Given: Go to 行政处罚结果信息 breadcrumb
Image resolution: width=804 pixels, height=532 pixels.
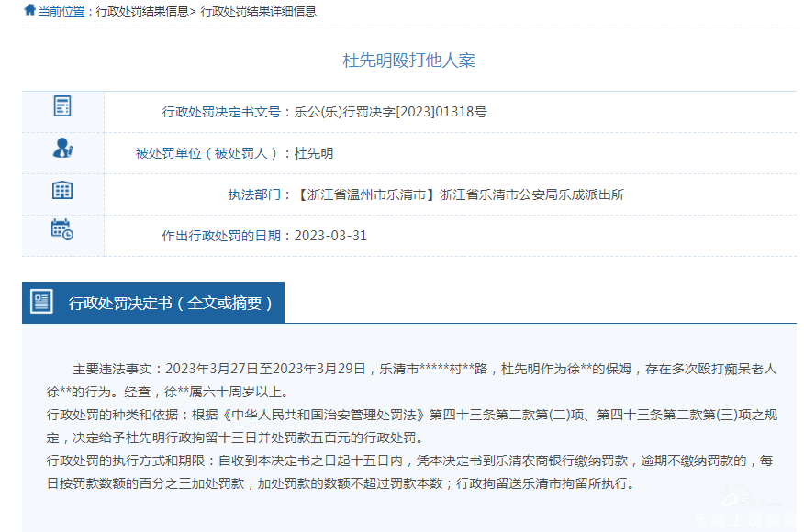Looking at the screenshot, I should tap(142, 11).
